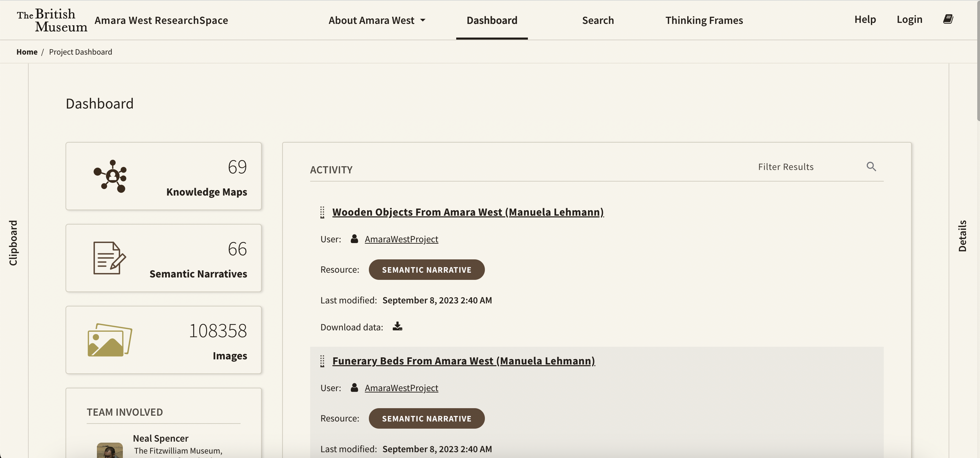Download data for Wooden Objects narrative
The width and height of the screenshot is (980, 458).
tap(397, 326)
